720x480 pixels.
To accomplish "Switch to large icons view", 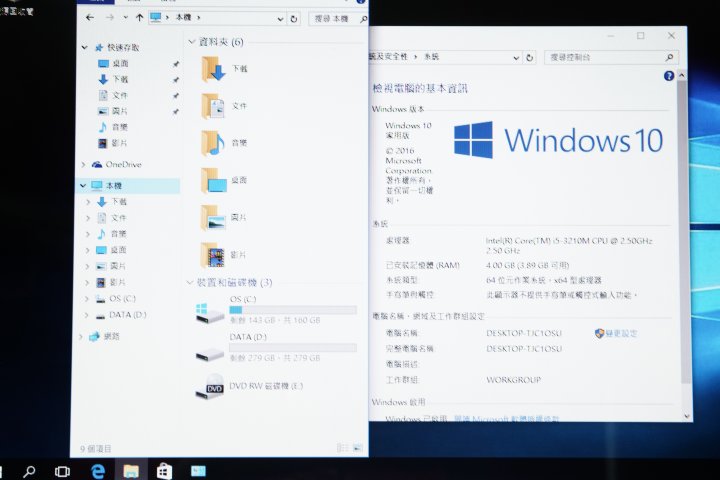I will click(x=358, y=448).
